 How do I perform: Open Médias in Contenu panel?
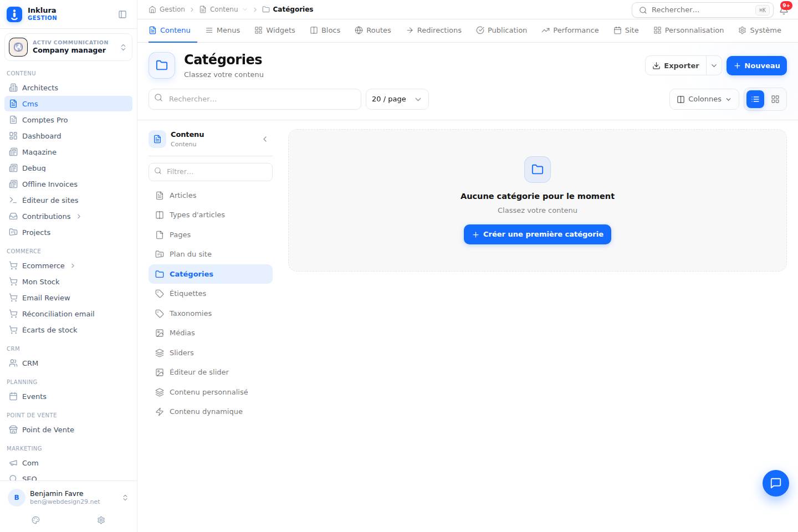click(211, 333)
